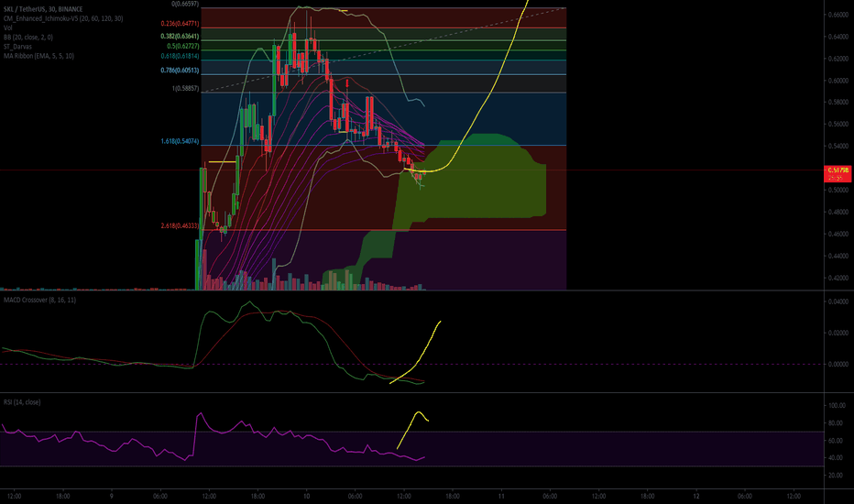Image resolution: width=854 pixels, height=504 pixels.
Task: Click 100.00 on the RSI axis
Action: 838,405
